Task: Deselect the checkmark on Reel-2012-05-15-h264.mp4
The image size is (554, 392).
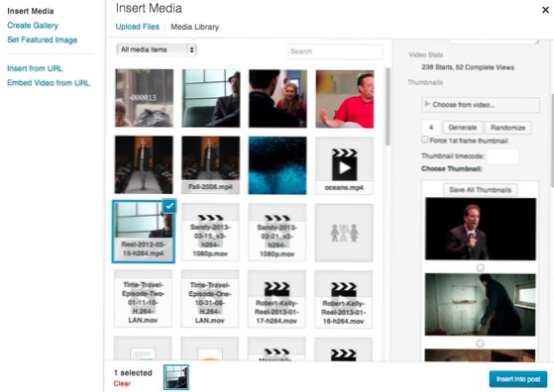Action: point(169,206)
